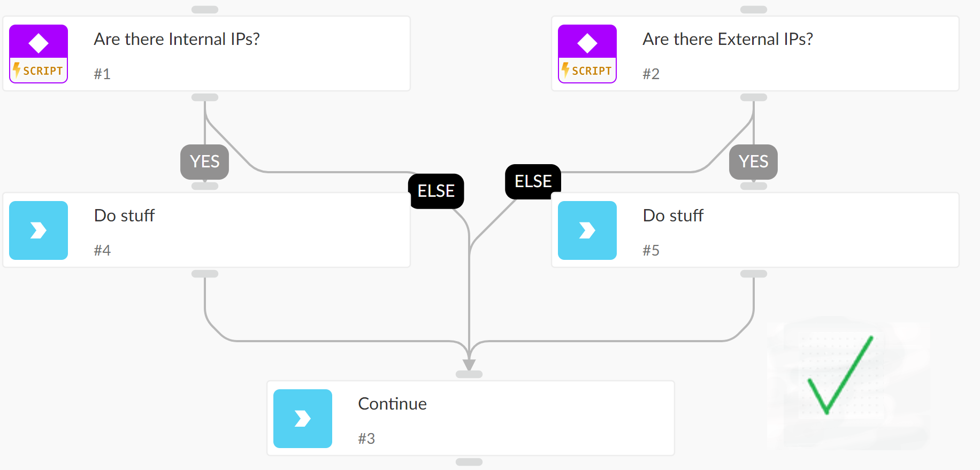Select the 'Do stuff' #5 task card
Screen dimensions: 980x470
point(755,230)
